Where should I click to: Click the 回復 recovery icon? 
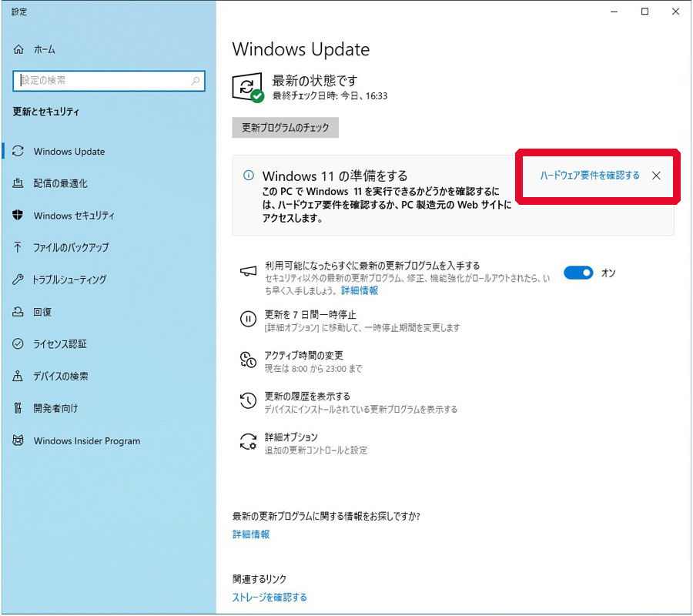coord(18,312)
